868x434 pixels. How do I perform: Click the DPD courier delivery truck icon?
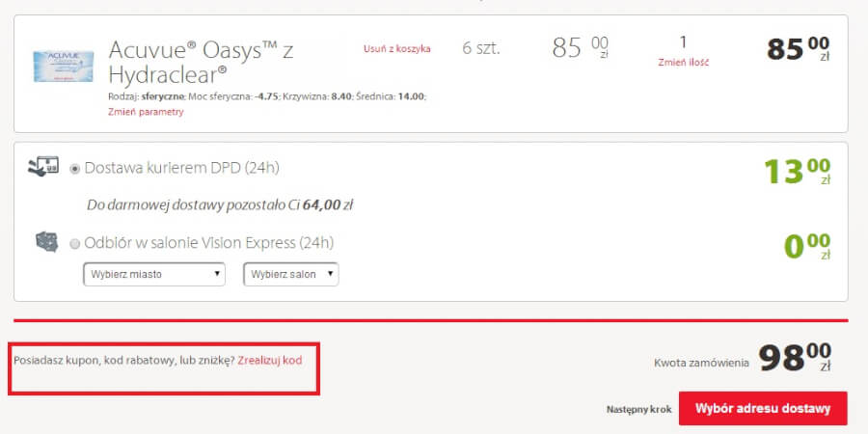point(44,167)
